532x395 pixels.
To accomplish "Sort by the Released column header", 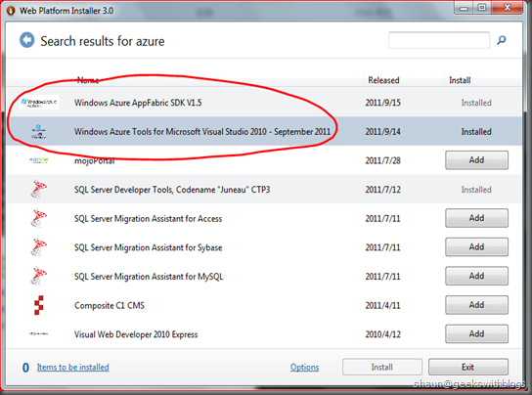I will [x=383, y=80].
